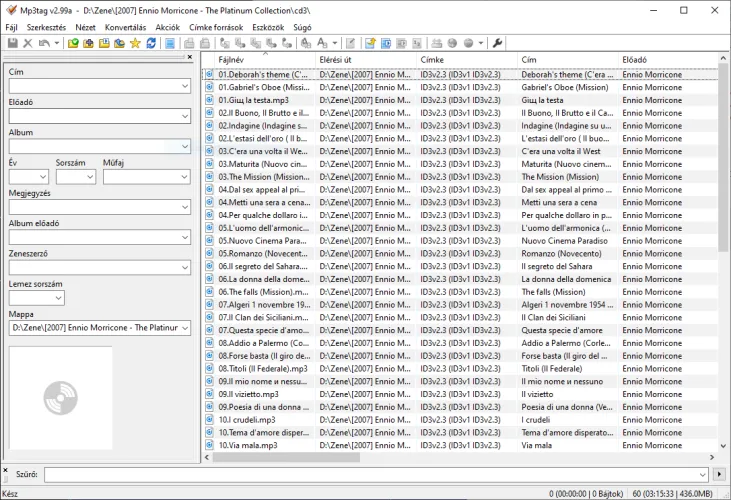This screenshot has width=731, height=500.
Task: Click the blue Refresh arrows icon
Action: click(151, 43)
